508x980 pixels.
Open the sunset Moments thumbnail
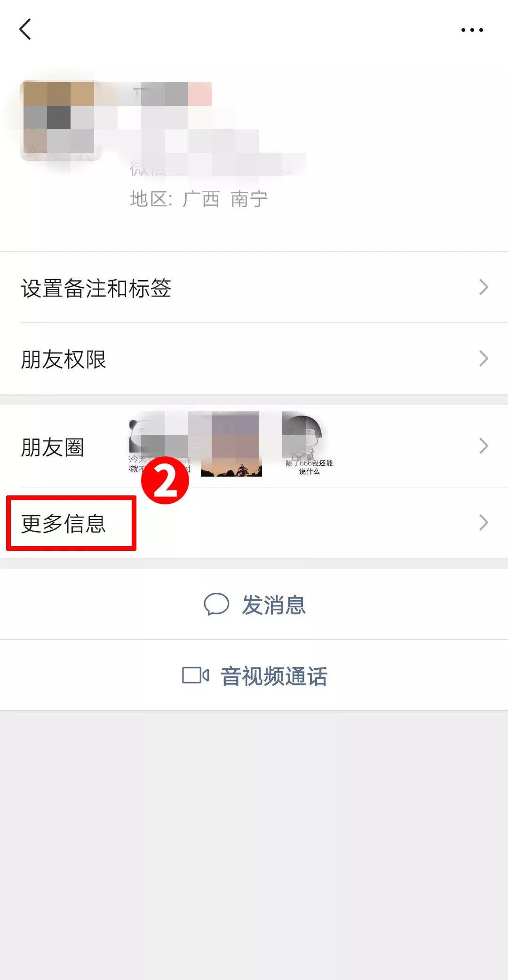[x=231, y=444]
